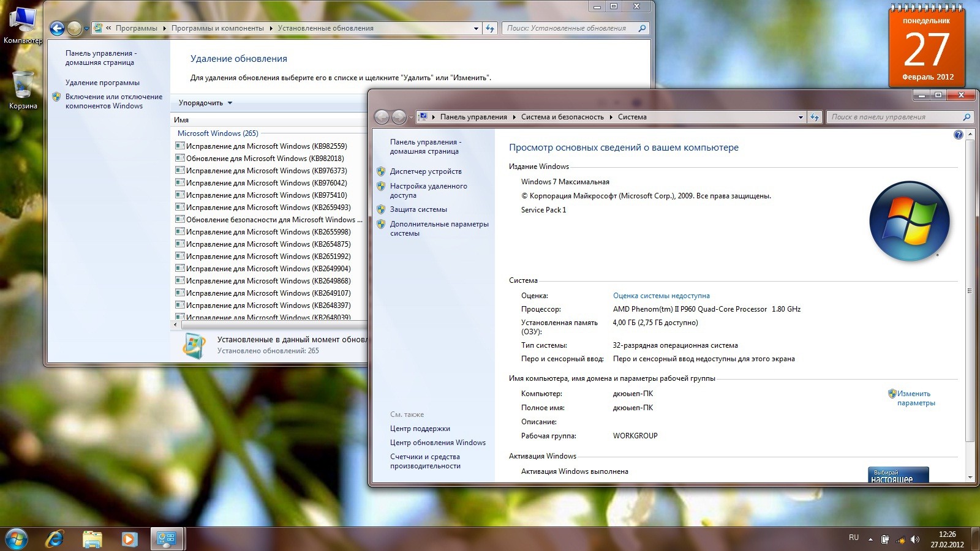This screenshot has width=980, height=551.
Task: Click Панель управления breadcrumb in the System window
Action: [x=473, y=117]
